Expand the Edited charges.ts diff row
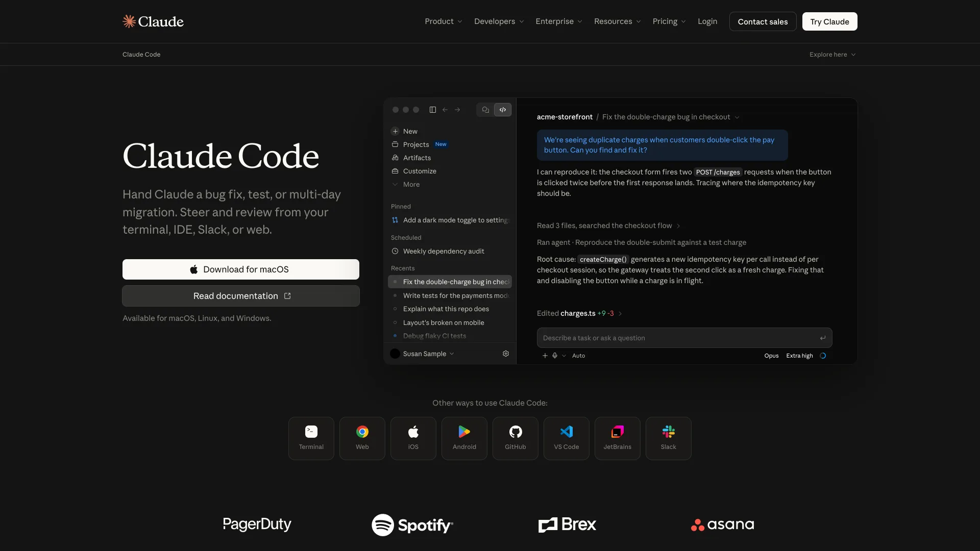980x551 pixels. click(579, 313)
